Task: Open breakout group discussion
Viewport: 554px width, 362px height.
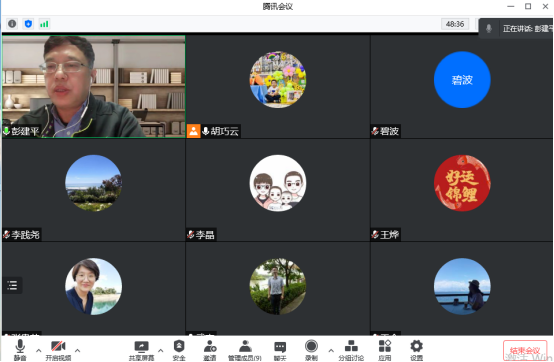Action: [x=351, y=350]
